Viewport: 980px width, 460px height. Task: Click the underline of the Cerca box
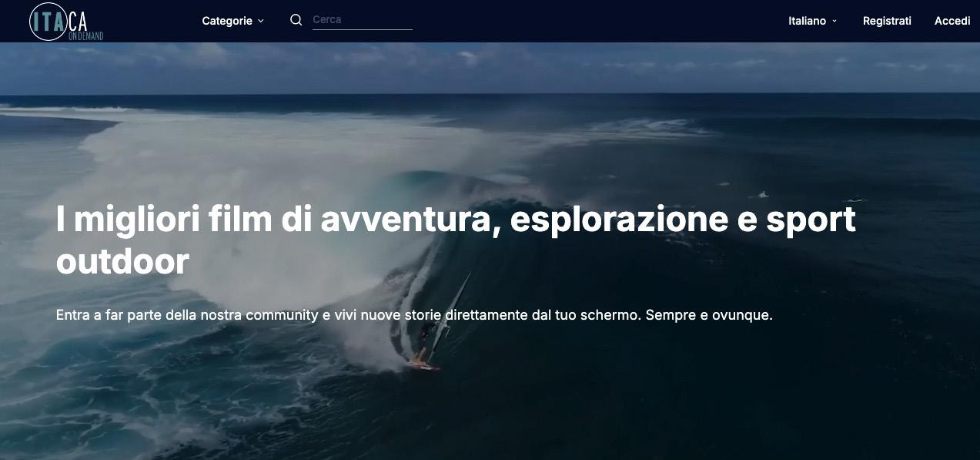tap(362, 29)
